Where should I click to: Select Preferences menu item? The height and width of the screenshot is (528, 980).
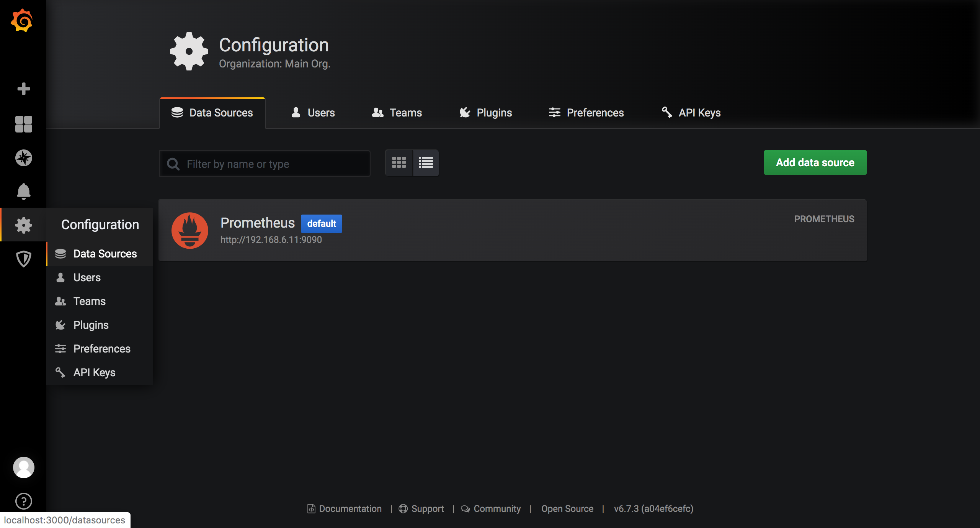point(101,349)
